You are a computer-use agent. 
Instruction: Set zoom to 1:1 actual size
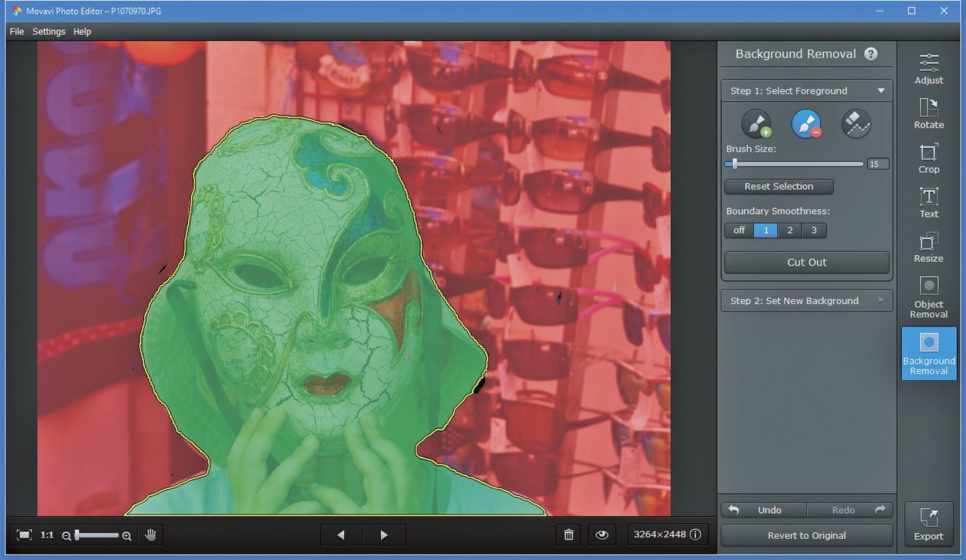pyautogui.click(x=47, y=535)
